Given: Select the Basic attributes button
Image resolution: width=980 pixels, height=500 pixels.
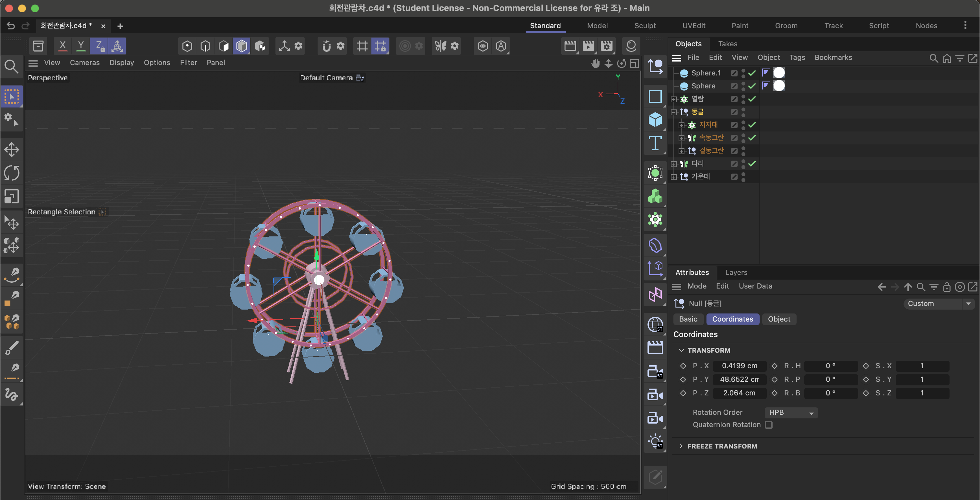Looking at the screenshot, I should tap(688, 319).
